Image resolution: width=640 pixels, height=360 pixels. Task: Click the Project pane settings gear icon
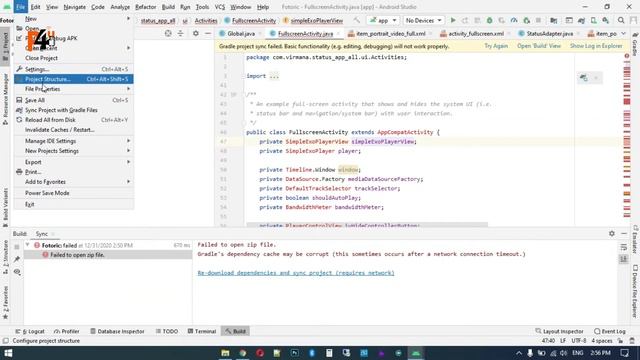[x=196, y=33]
